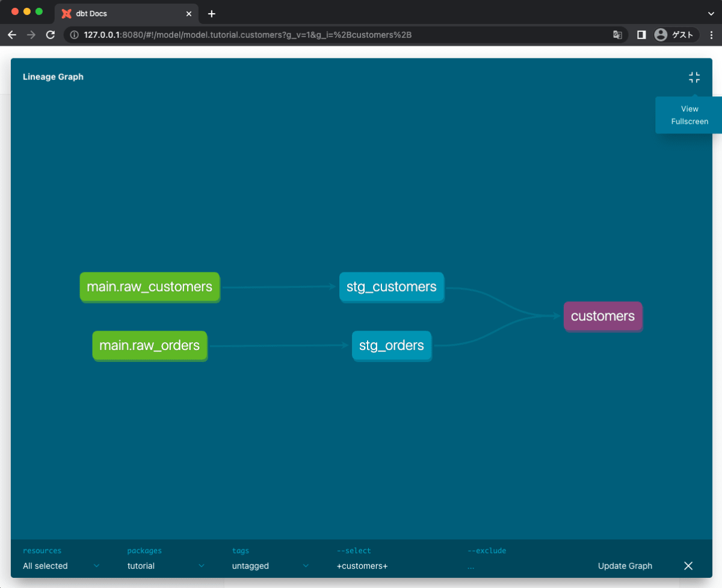
Task: Select the stg_orders model node
Action: (392, 346)
